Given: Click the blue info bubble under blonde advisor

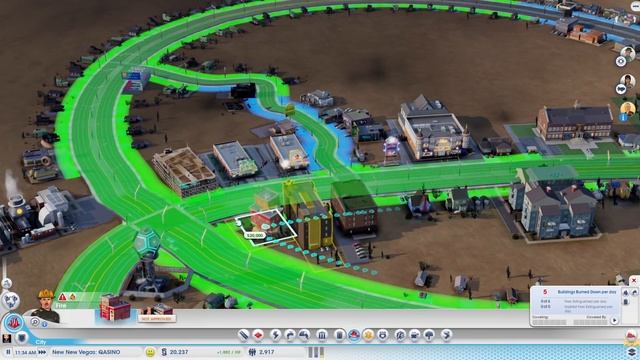Looking at the screenshot, I should click(x=623, y=118).
